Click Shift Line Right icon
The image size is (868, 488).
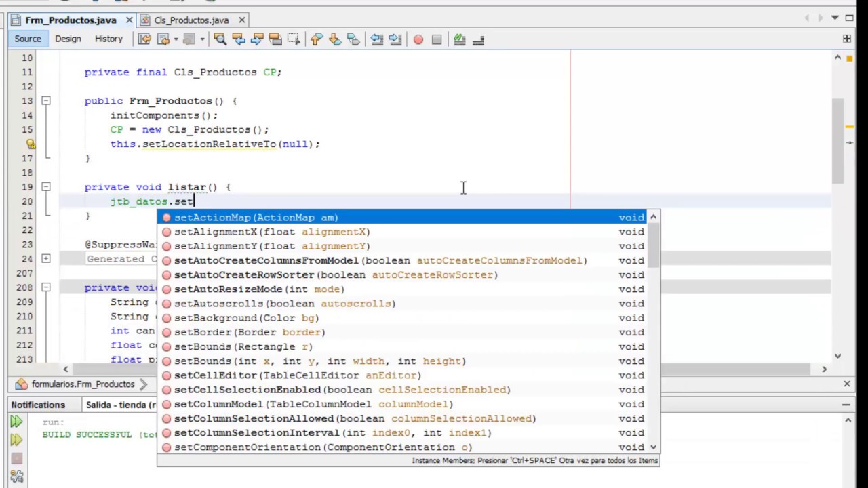coord(395,39)
